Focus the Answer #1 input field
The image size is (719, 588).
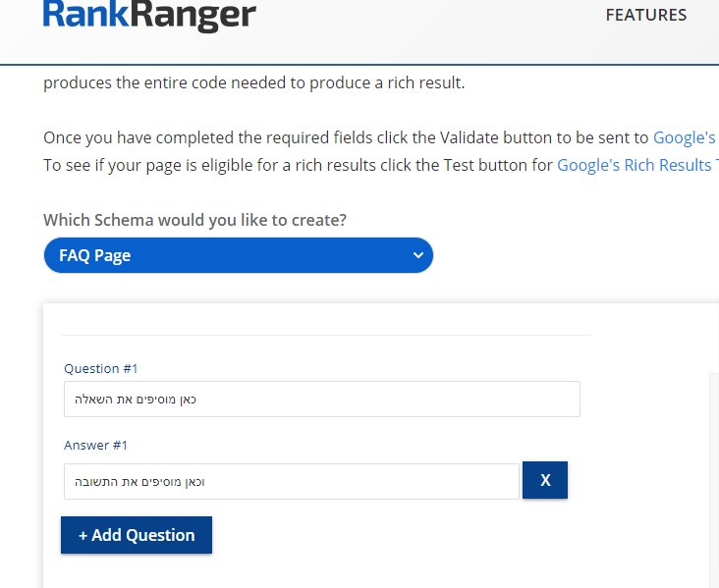pos(291,482)
